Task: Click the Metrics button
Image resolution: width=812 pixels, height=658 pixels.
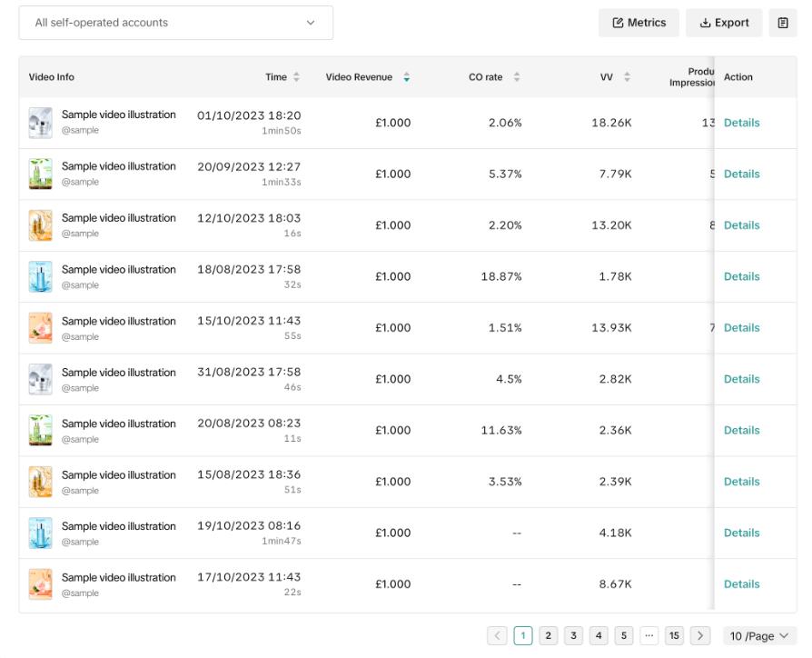Action: (x=639, y=23)
